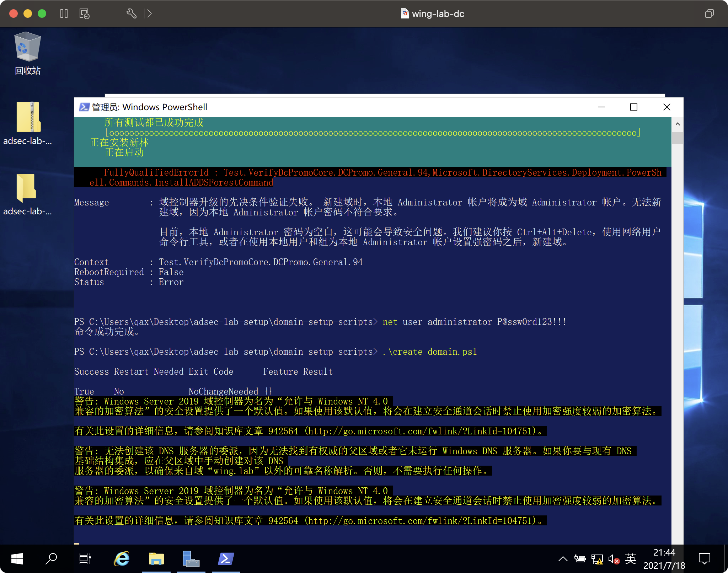Click the PowerShell icon in window title bar

84,107
